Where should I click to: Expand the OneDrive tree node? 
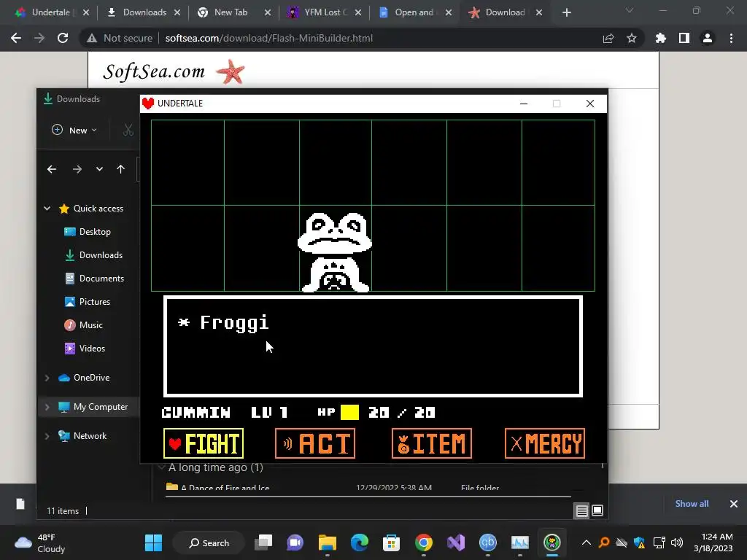(47, 378)
